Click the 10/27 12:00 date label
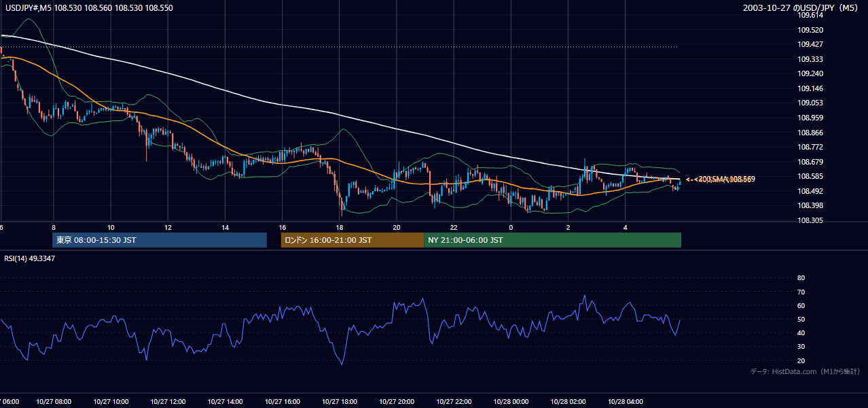This screenshot has width=868, height=408. pyautogui.click(x=168, y=402)
